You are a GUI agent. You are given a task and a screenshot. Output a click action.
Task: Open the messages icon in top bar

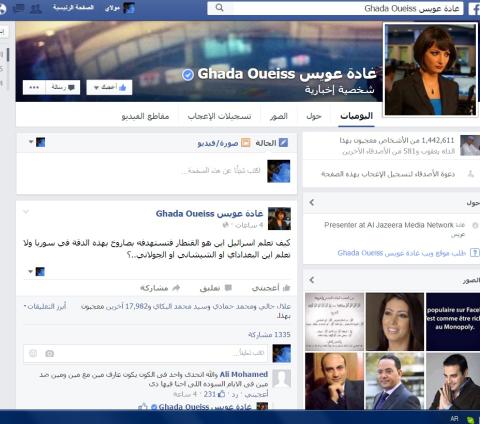tap(19, 8)
